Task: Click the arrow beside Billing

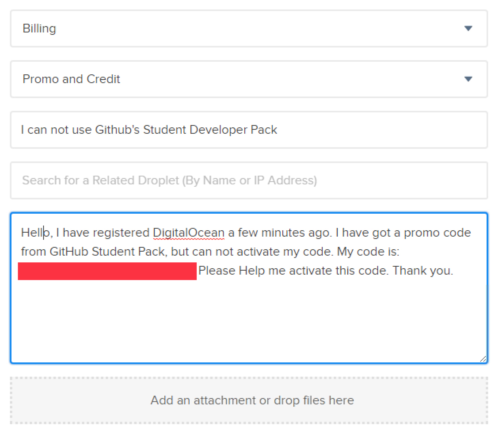Action: pyautogui.click(x=468, y=28)
